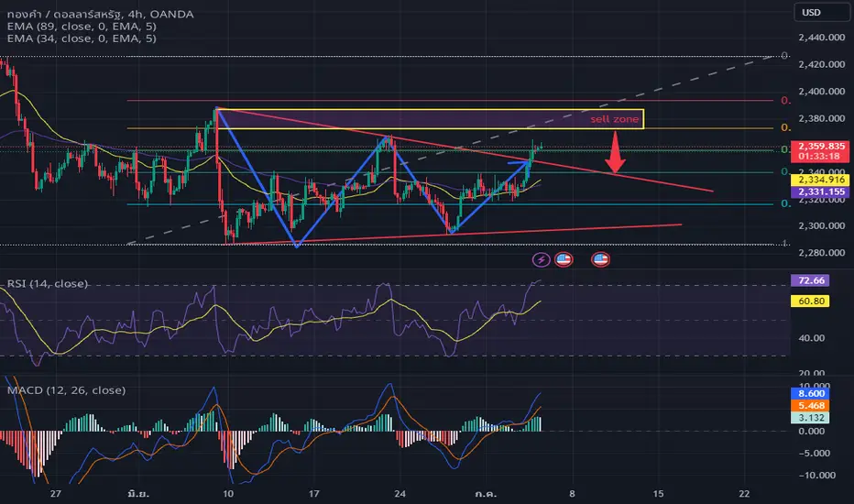This screenshot has width=854, height=504.
Task: Click the มิ.ย. month label on time axis
Action: pos(137,494)
